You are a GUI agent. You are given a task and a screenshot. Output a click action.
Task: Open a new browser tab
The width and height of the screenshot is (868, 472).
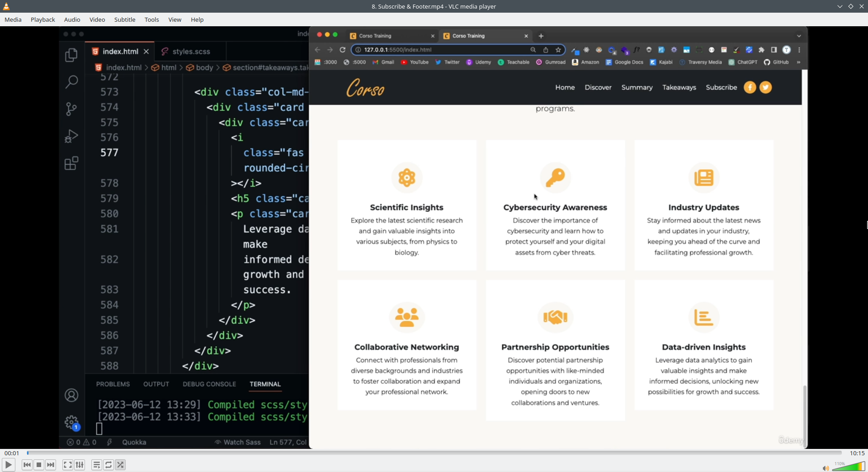click(x=541, y=36)
